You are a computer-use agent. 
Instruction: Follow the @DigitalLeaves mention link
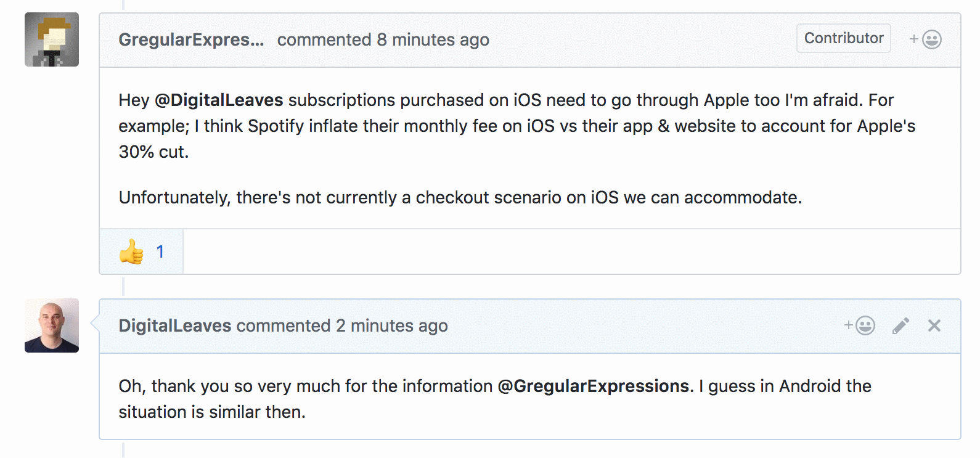click(219, 100)
